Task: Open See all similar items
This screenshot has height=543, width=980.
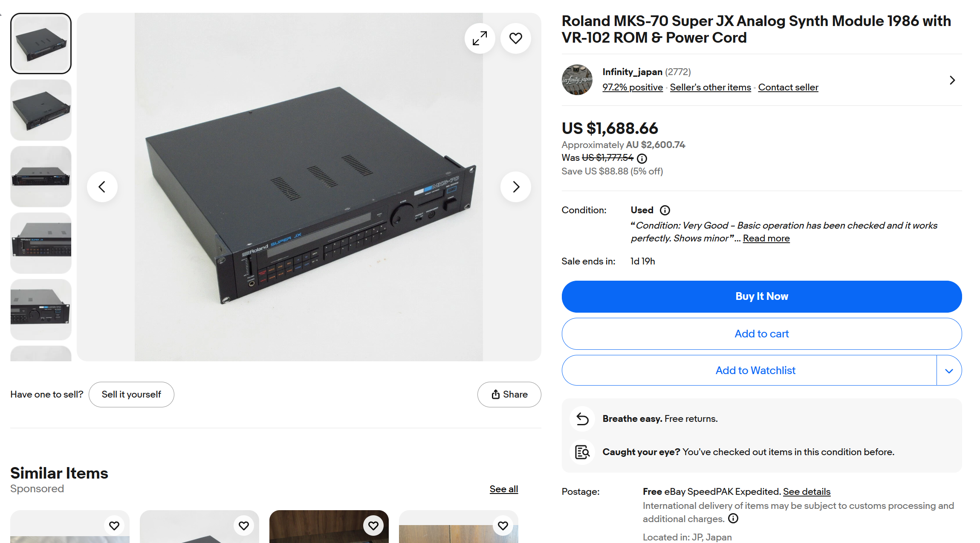Action: pyautogui.click(x=503, y=489)
